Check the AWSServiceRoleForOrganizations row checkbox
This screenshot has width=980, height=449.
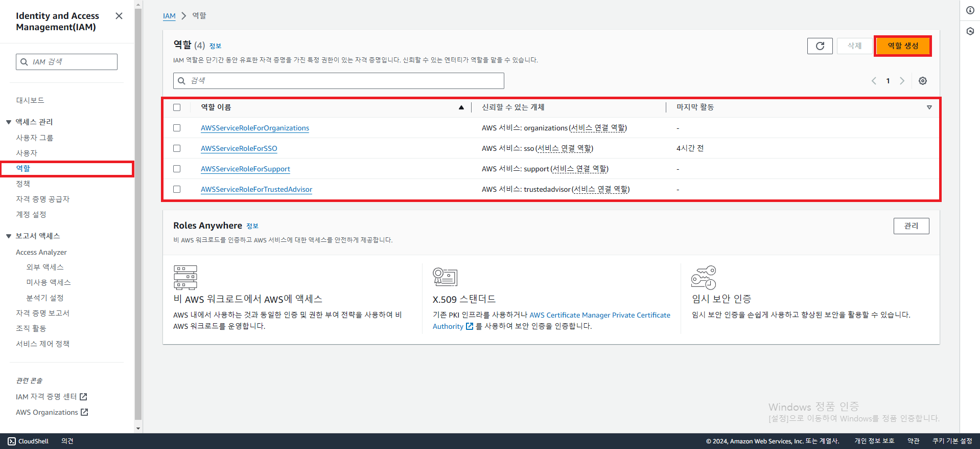point(177,128)
